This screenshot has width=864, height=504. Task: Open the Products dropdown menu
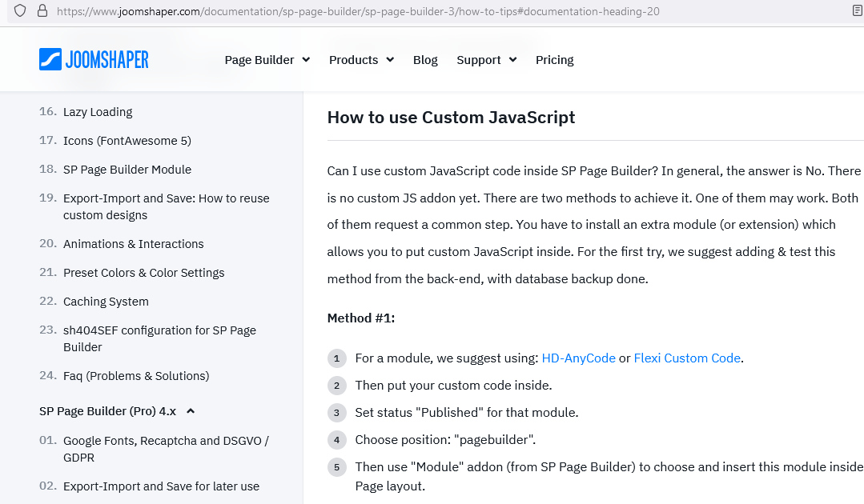pyautogui.click(x=361, y=60)
